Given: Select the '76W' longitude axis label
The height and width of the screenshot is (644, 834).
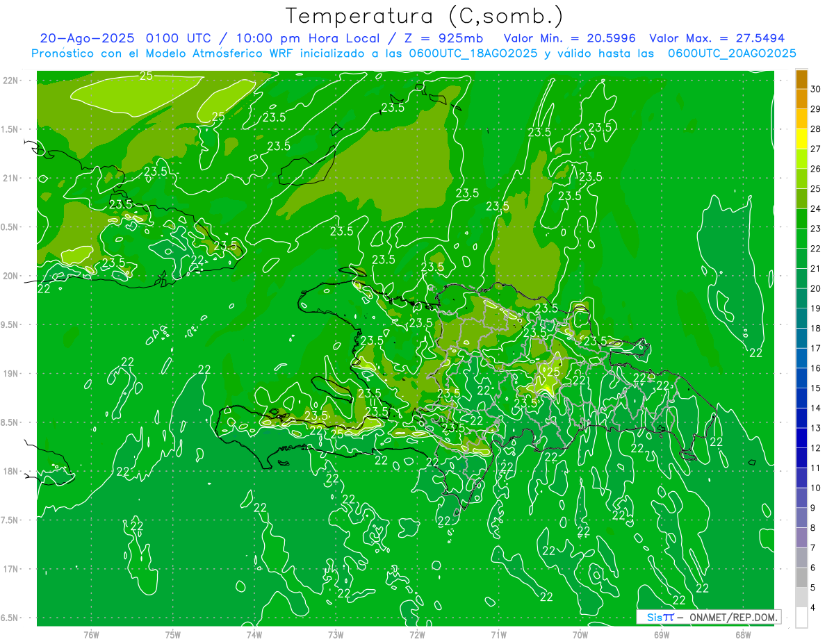Looking at the screenshot, I should (x=91, y=634).
